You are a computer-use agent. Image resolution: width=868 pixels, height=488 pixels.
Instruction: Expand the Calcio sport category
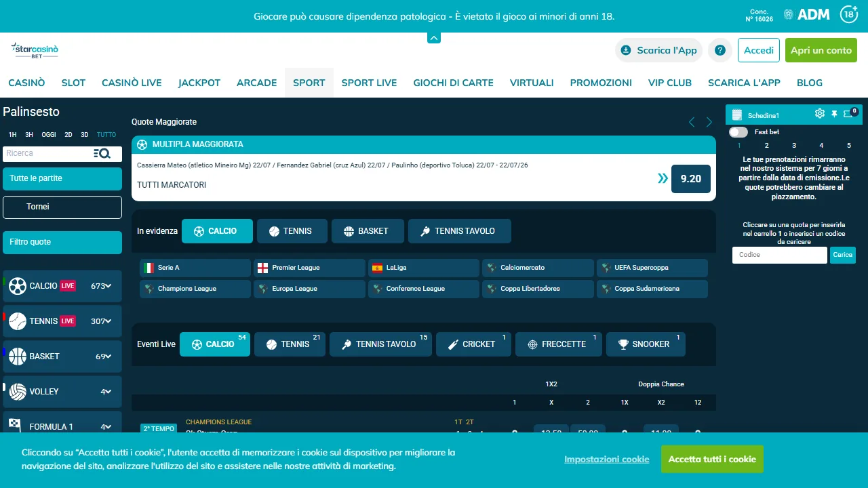click(x=62, y=286)
